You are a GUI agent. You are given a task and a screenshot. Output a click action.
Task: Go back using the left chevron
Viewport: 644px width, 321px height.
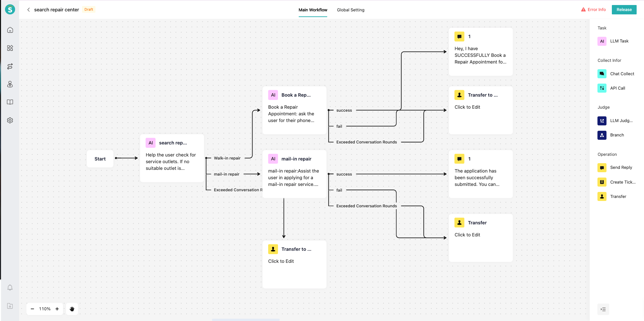coord(28,10)
